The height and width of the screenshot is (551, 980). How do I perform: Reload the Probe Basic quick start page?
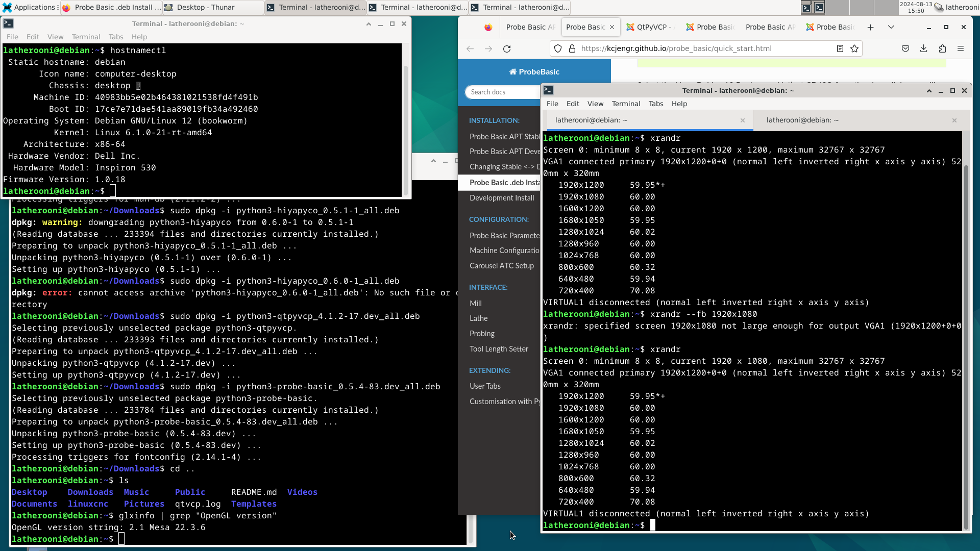click(x=507, y=48)
